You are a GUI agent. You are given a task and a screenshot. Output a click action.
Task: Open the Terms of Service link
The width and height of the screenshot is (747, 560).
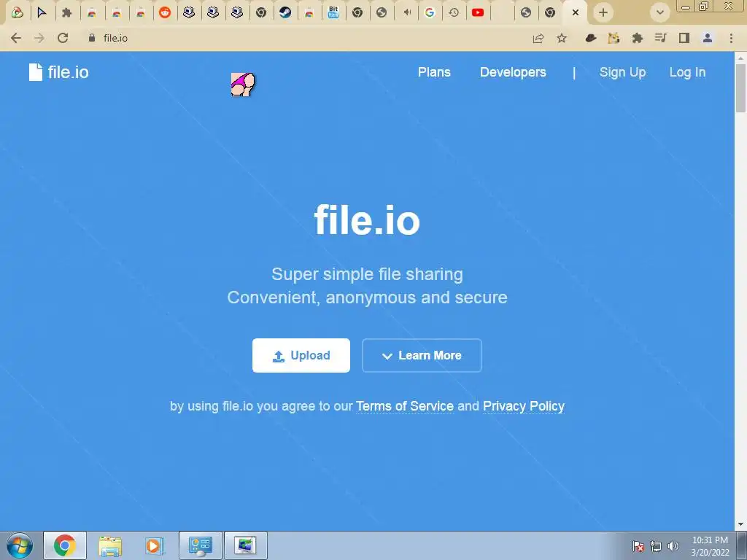coord(405,406)
